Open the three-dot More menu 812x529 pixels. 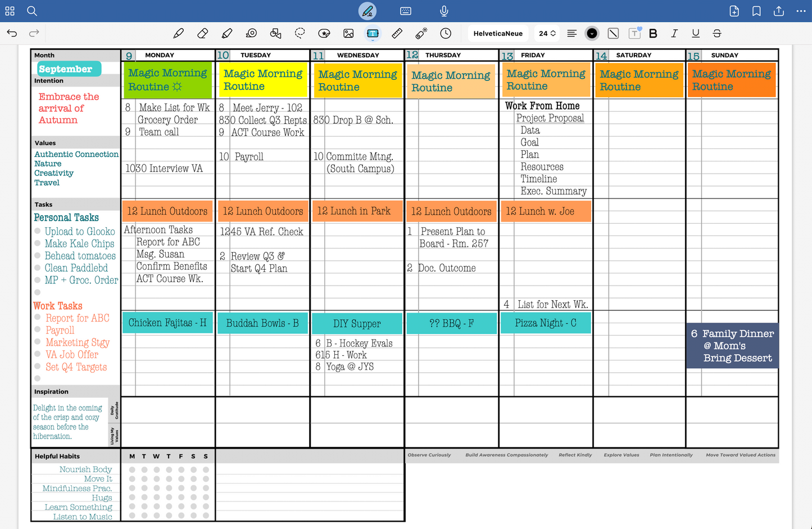[x=801, y=11]
